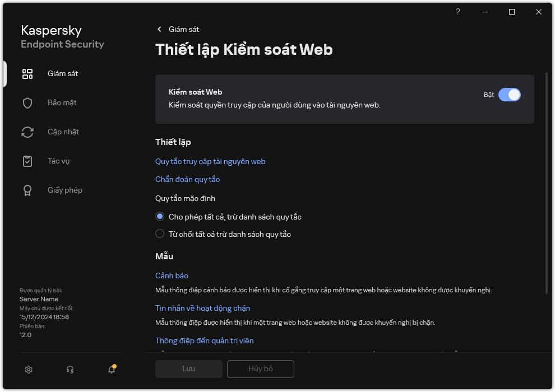Switch to the Cập nhật section label

click(x=63, y=132)
